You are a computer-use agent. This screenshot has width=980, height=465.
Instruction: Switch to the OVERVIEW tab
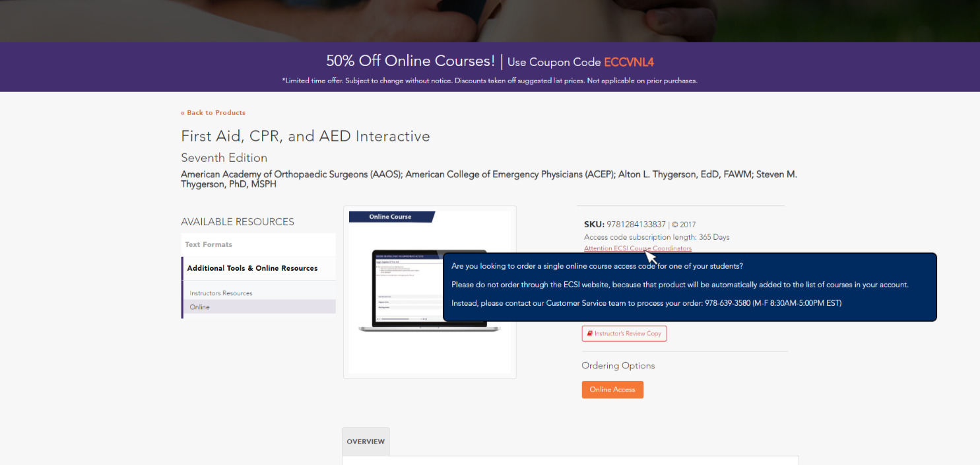[x=366, y=441]
